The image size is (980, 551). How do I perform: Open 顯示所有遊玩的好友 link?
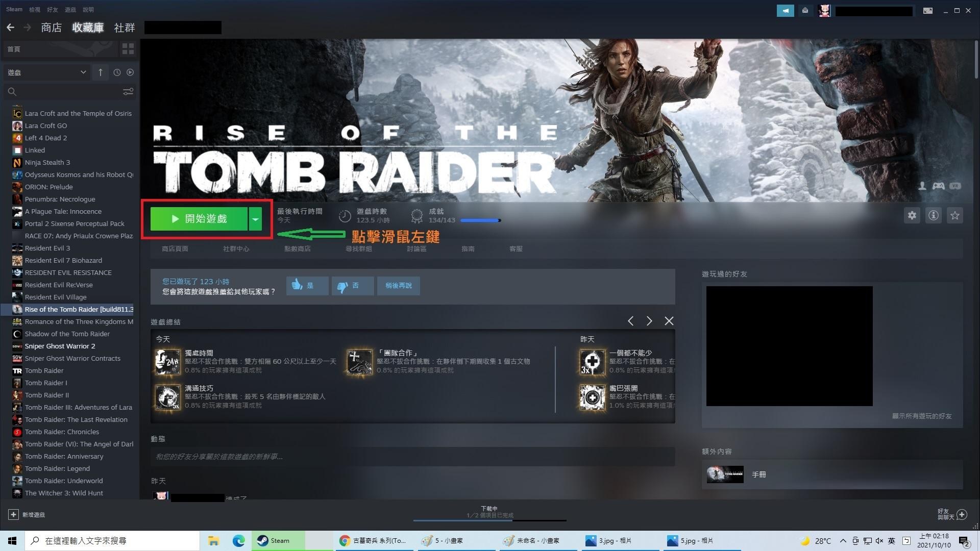[922, 416]
